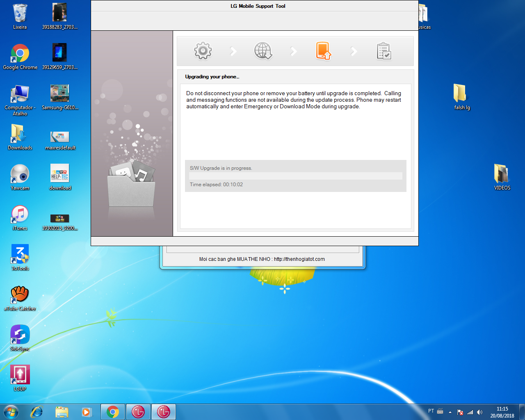Viewport: 525px width, 420px height.
Task: Click the Show desktop button
Action: pyautogui.click(x=522, y=412)
